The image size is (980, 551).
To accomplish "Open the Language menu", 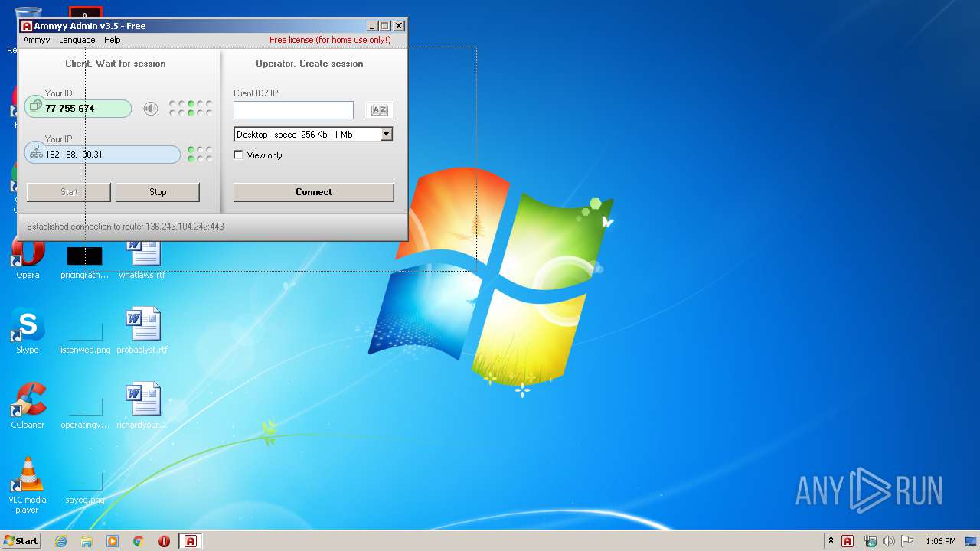I will [x=77, y=40].
